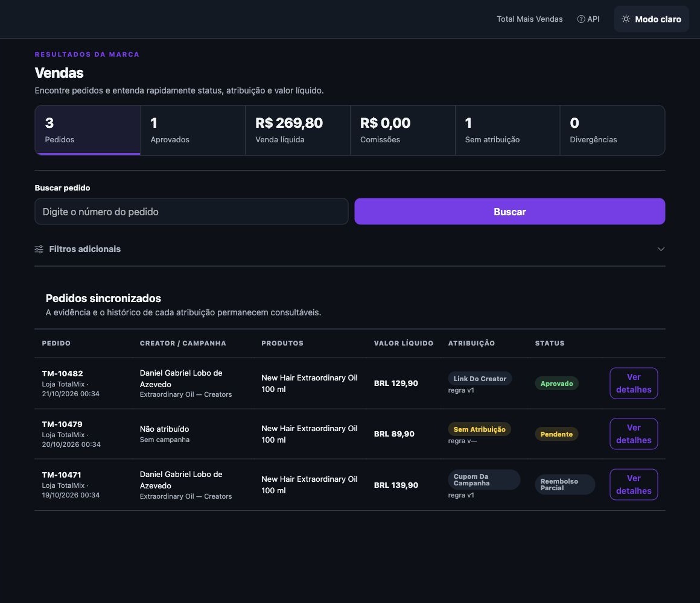Expand the Filtros adicionais chevron
This screenshot has width=700, height=603.
pos(661,249)
